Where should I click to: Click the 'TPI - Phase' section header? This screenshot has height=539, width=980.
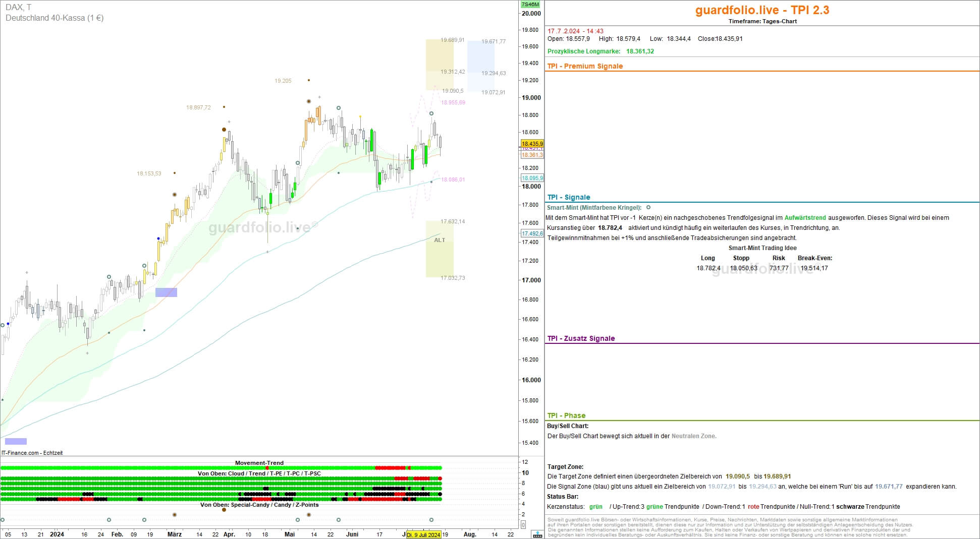click(x=566, y=415)
